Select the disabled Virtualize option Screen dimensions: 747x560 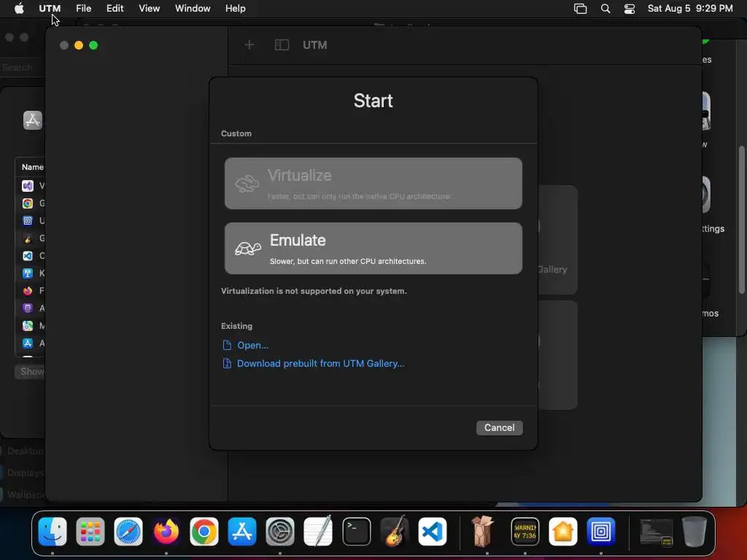pos(373,183)
